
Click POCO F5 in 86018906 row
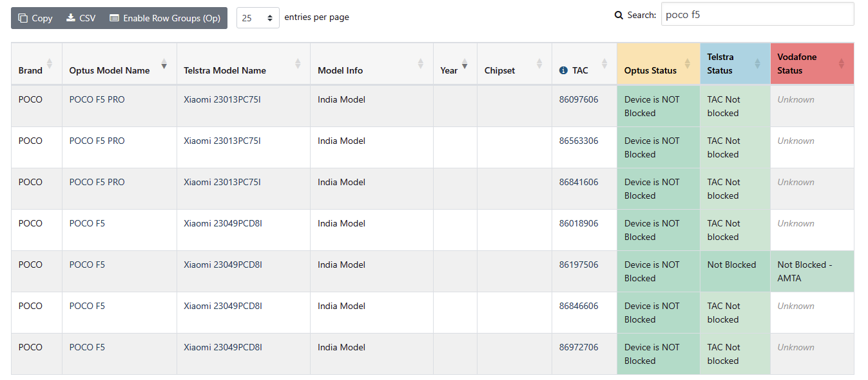[x=87, y=223]
